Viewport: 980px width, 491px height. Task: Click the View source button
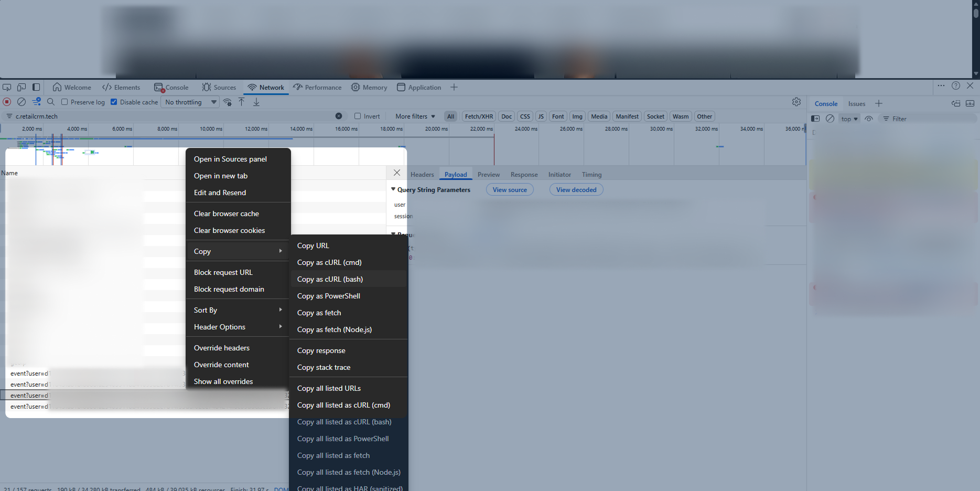pos(510,189)
